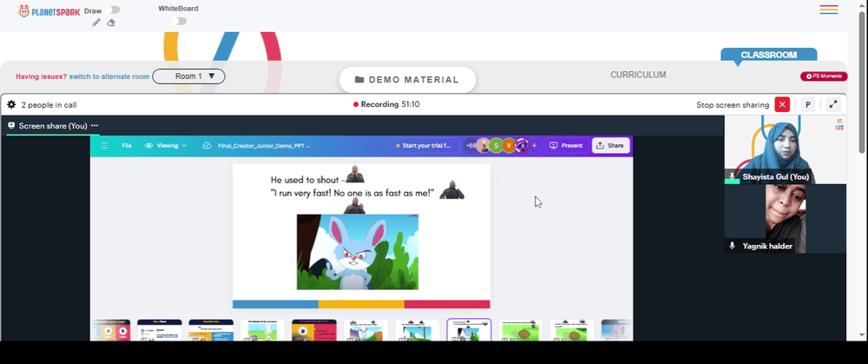The height and width of the screenshot is (364, 868).
Task: Click the angry rabbit slide image
Action: (358, 252)
